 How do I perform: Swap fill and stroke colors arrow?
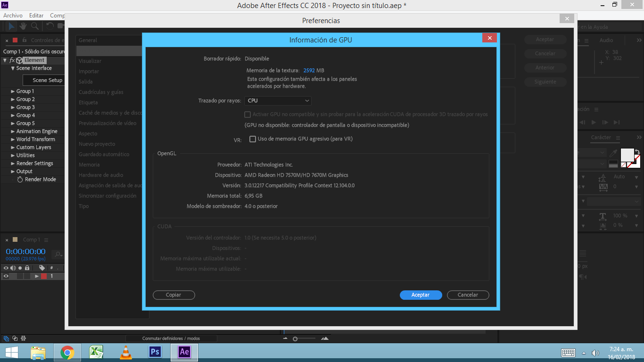[x=637, y=151]
